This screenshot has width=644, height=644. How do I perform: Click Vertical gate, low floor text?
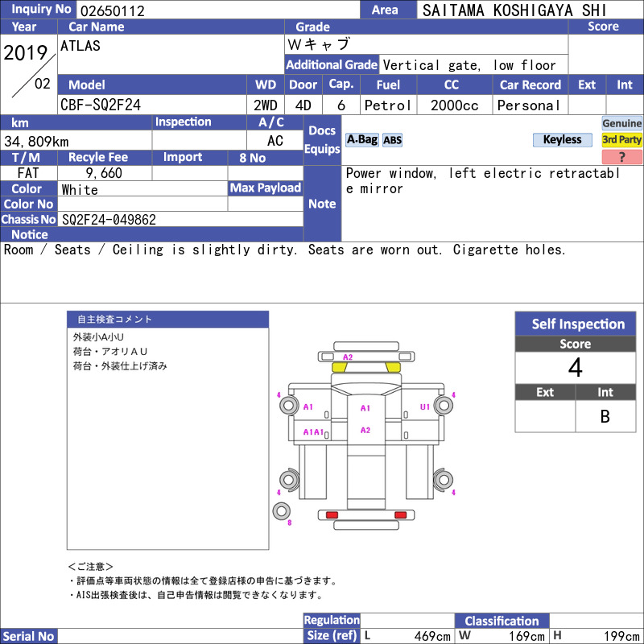(469, 65)
